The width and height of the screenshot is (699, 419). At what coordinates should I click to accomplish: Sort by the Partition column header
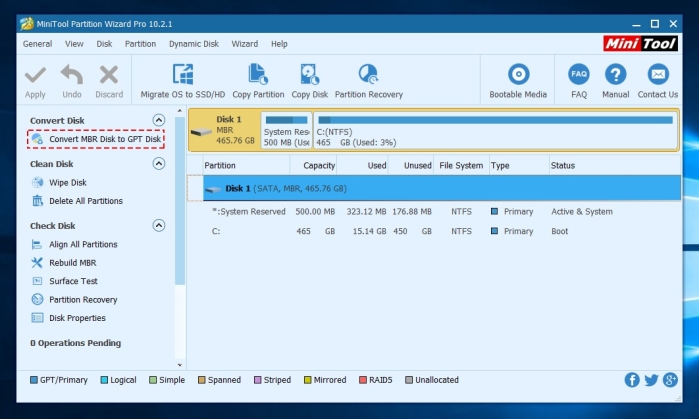click(x=246, y=165)
